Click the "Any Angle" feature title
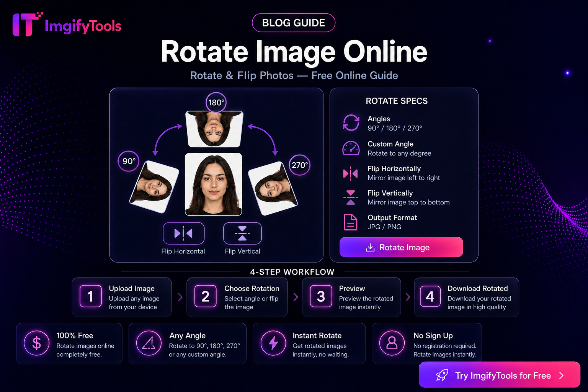This screenshot has width=588, height=392. [188, 335]
